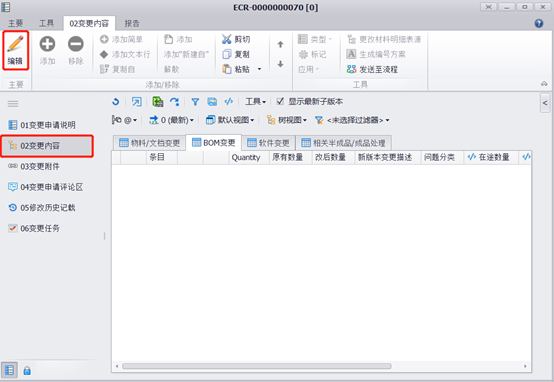This screenshot has height=382, width=554.
Task: Click 生成编号方案 button
Action: 376,54
